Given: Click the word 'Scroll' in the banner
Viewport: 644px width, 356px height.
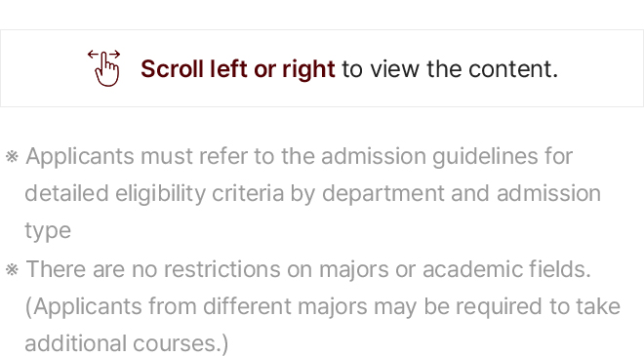Looking at the screenshot, I should pyautogui.click(x=172, y=68).
